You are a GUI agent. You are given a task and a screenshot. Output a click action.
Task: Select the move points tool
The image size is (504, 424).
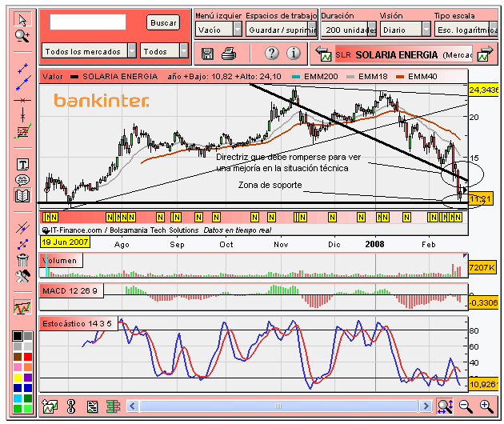tap(22, 244)
